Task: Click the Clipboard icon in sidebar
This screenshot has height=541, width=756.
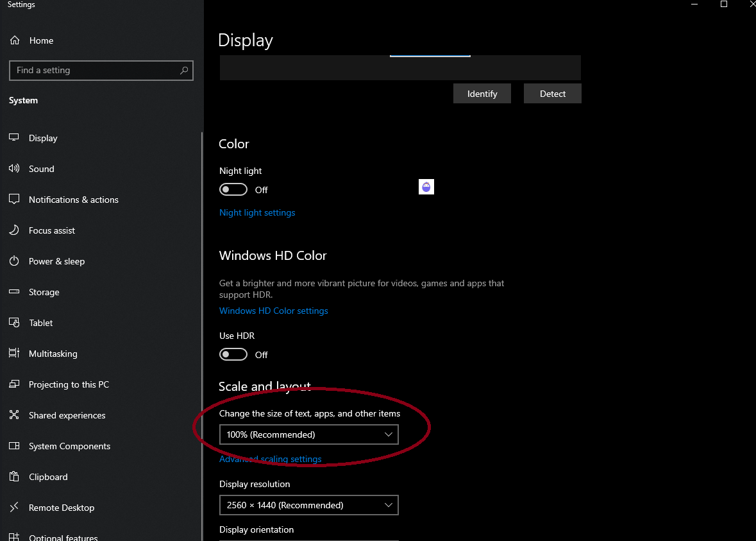Action: (15, 477)
